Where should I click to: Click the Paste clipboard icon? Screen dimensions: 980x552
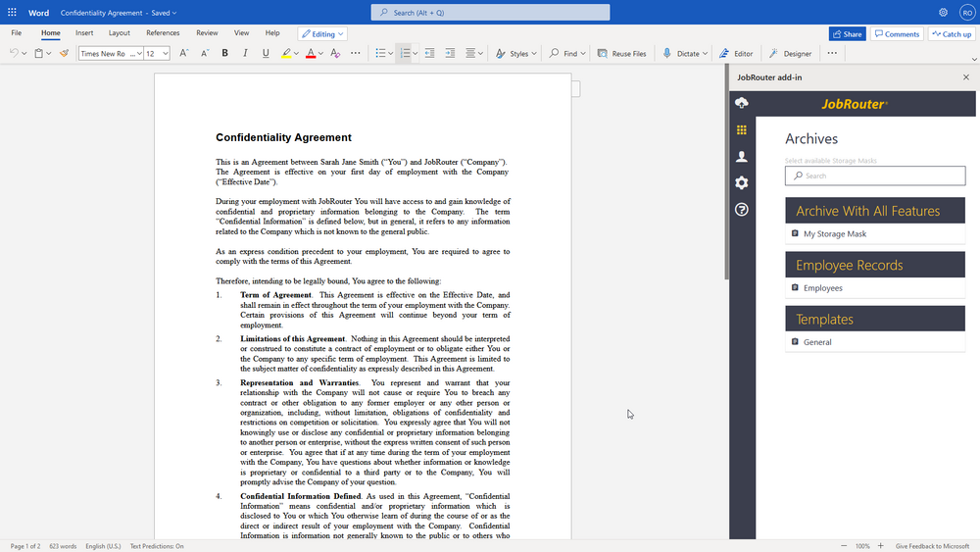click(39, 53)
